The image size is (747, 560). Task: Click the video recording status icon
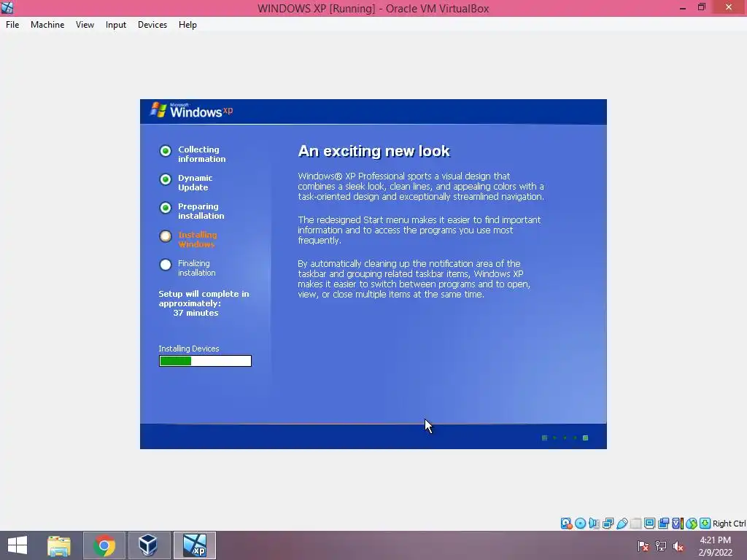point(663,524)
